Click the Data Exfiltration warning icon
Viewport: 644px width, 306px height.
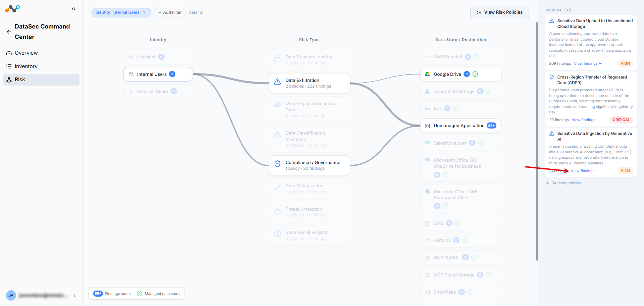pos(277,82)
